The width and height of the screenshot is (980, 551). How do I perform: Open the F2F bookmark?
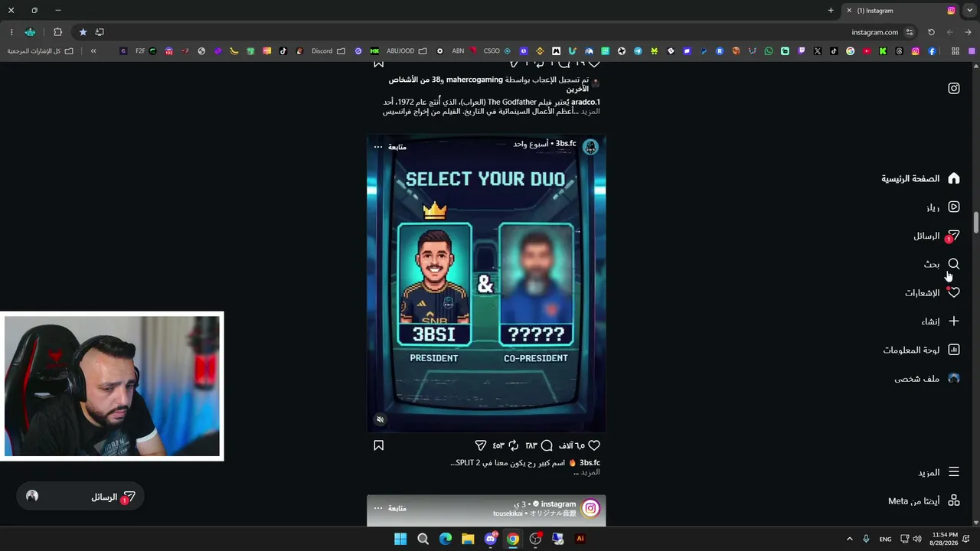coord(145,51)
